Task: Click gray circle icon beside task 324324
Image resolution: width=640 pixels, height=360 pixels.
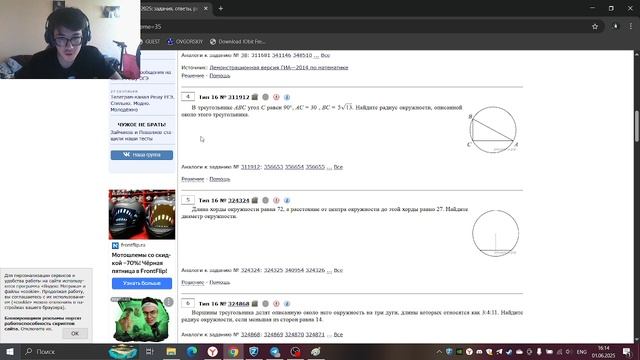Action: click(x=265, y=200)
